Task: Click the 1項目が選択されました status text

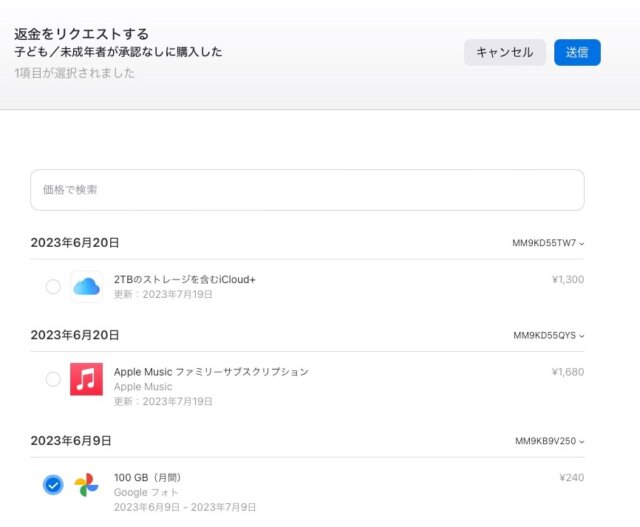Action: pos(75,73)
